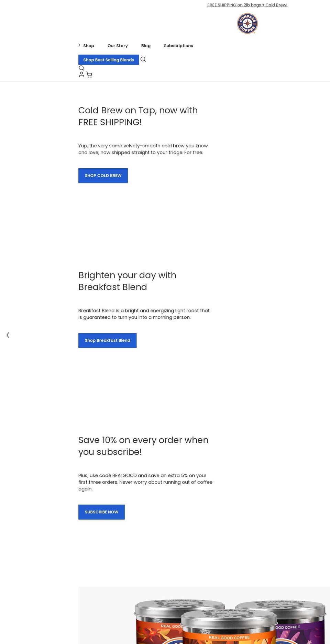The height and width of the screenshot is (644, 330).
Task: Click SUBSCRIBE NOW to save 10%
Action: click(101, 512)
